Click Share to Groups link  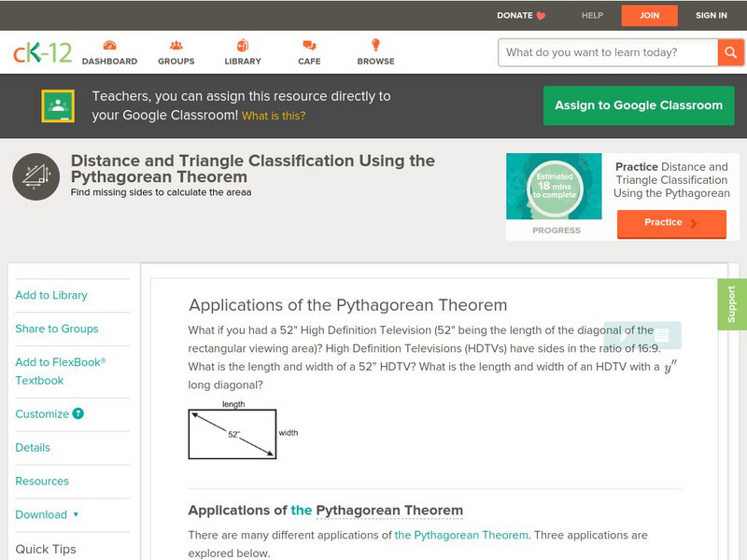click(57, 329)
